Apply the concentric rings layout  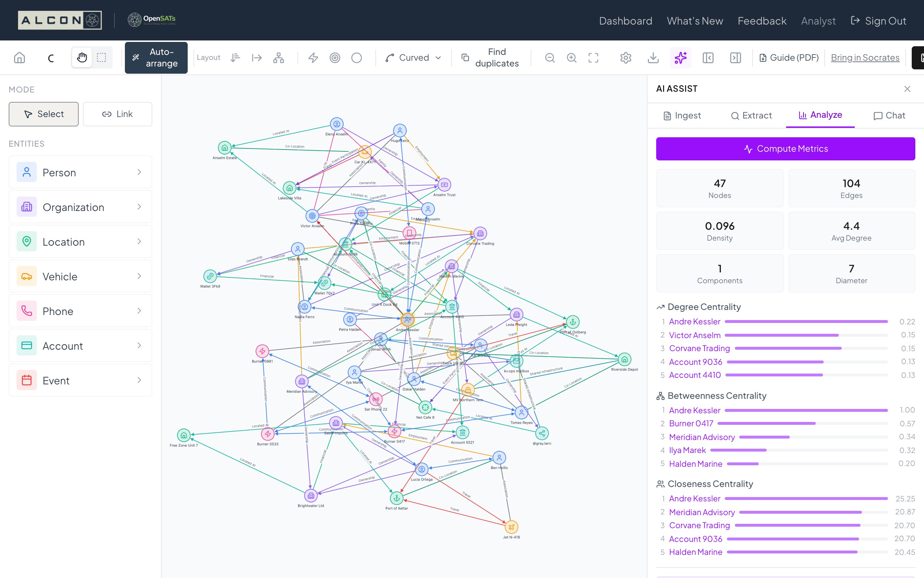335,58
